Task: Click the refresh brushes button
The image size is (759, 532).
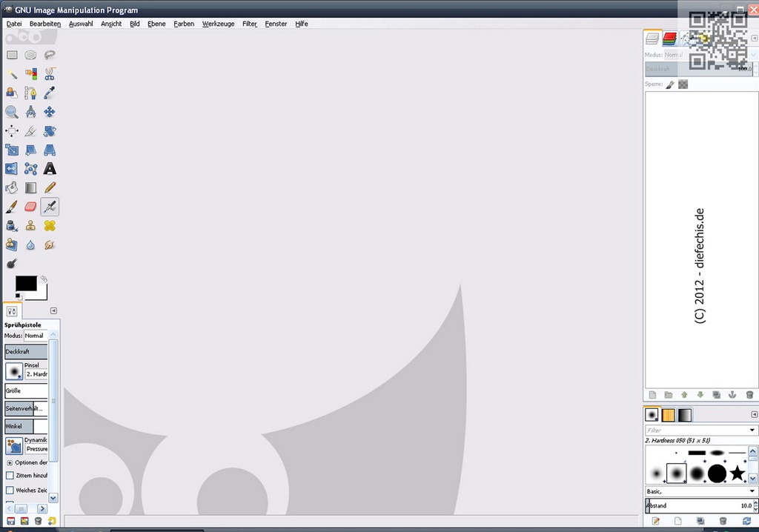Action: [746, 521]
